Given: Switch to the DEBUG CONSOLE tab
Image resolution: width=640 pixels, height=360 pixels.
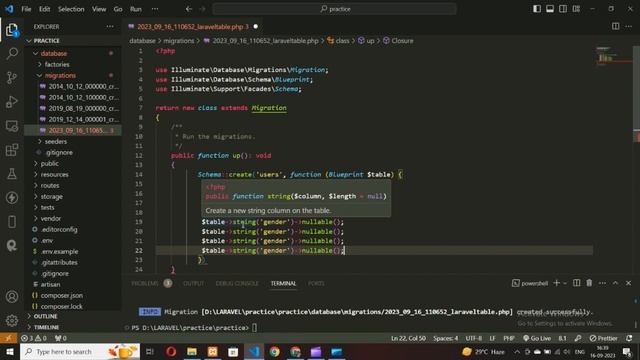Looking at the screenshot, I should 237,283.
